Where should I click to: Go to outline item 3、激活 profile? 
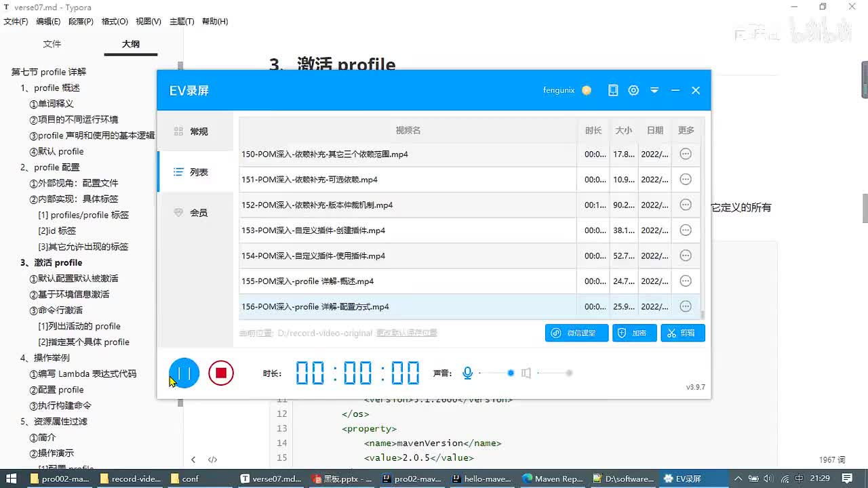tap(52, 263)
